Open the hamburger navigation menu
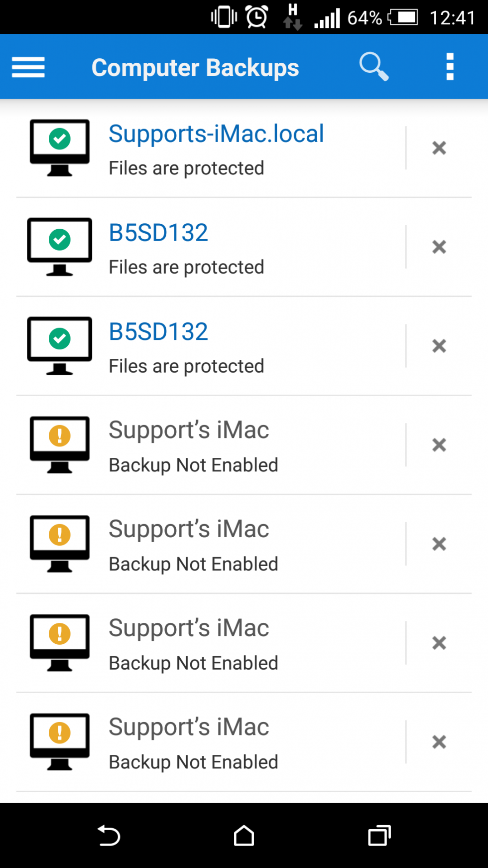This screenshot has height=868, width=488. click(28, 67)
